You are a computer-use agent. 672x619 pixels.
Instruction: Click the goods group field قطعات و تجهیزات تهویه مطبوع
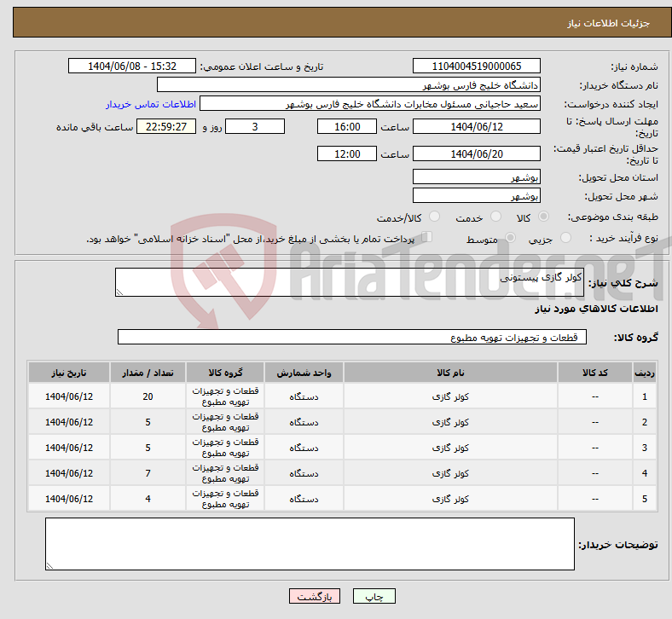pyautogui.click(x=352, y=337)
